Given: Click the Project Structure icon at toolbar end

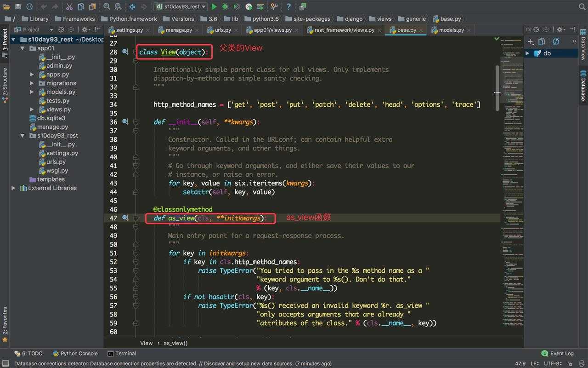Looking at the screenshot, I should click(x=303, y=6).
